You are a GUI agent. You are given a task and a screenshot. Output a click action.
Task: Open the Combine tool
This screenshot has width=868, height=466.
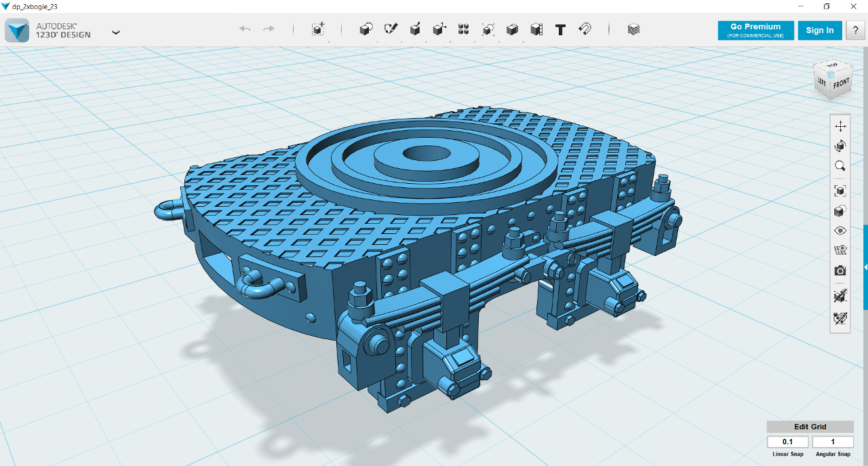[x=513, y=29]
